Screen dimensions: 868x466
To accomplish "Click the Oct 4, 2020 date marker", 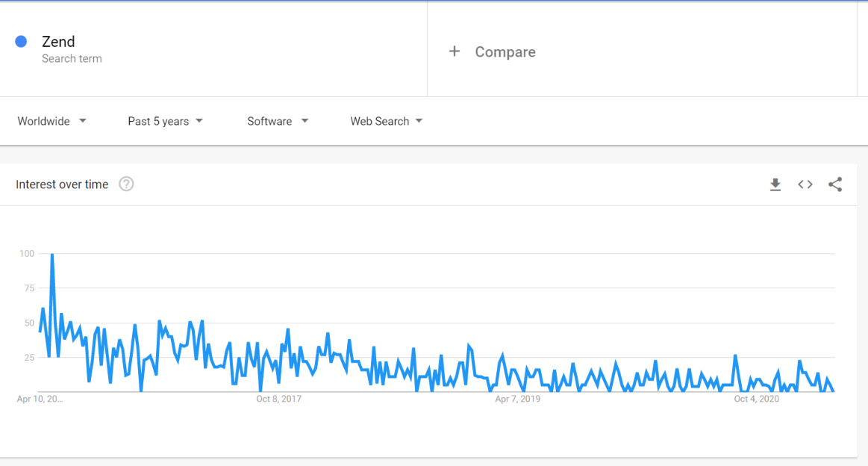I will pos(756,399).
